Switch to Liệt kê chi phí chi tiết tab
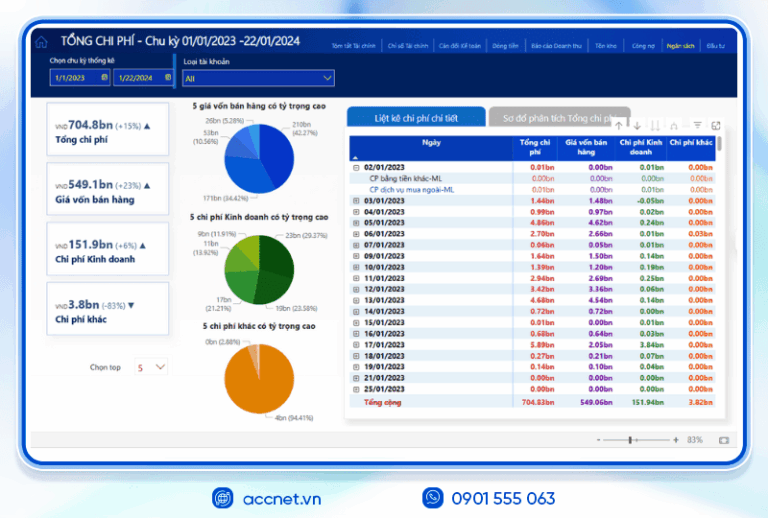This screenshot has height=518, width=768. pos(416,118)
